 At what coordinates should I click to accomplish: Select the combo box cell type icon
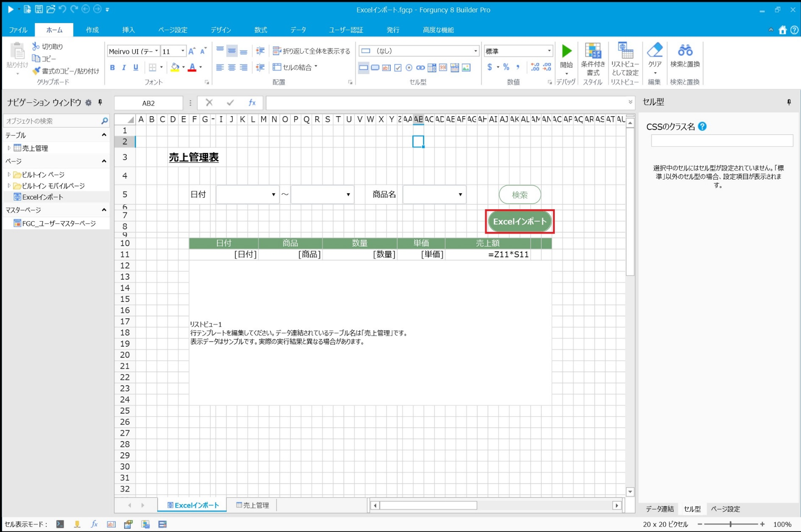[x=432, y=68]
